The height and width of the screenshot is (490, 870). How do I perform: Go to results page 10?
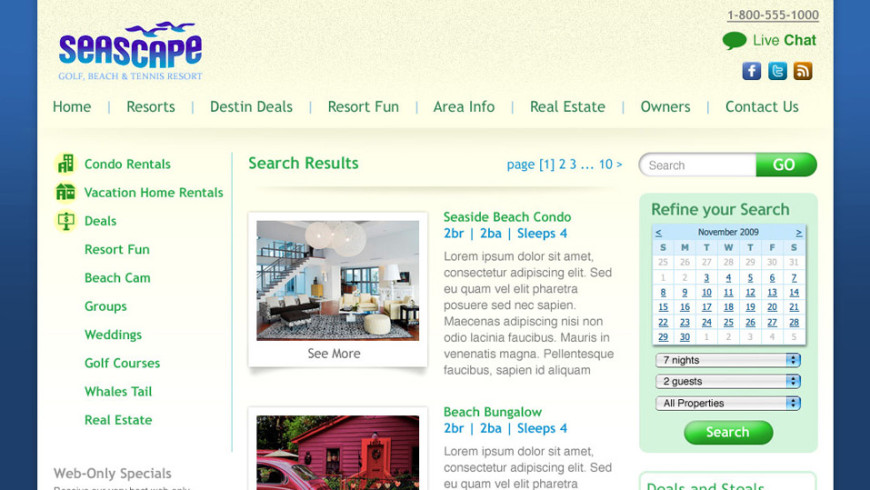[x=606, y=164]
